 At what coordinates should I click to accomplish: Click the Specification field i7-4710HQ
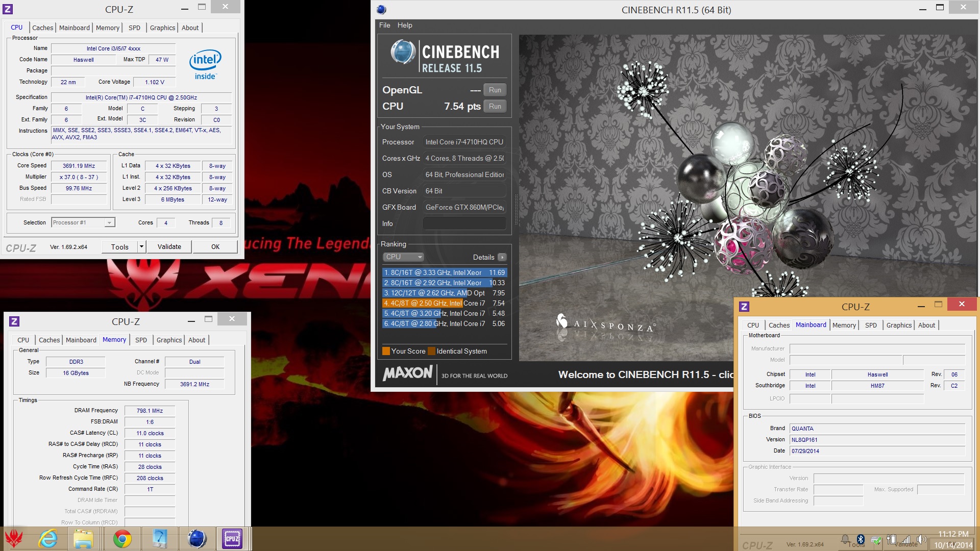tap(141, 97)
